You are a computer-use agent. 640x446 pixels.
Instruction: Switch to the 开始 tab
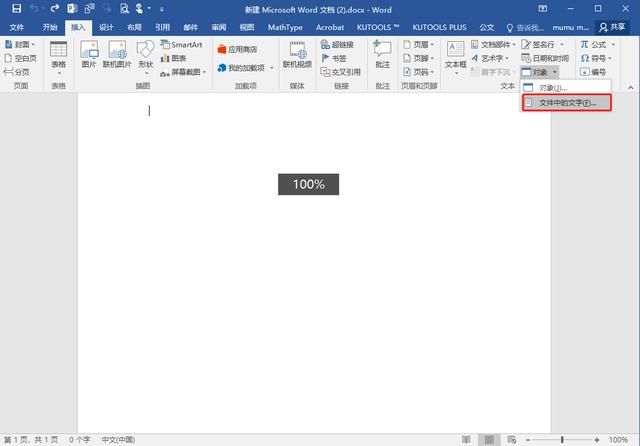pyautogui.click(x=50, y=27)
